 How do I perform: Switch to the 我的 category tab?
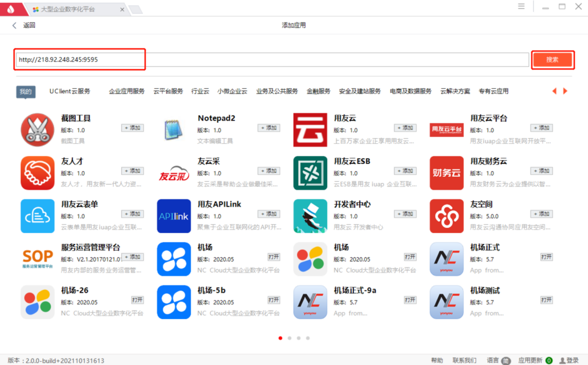coord(26,91)
